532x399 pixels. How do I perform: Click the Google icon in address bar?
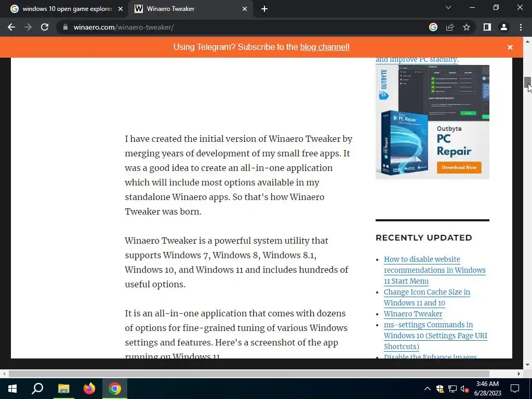[x=433, y=27]
